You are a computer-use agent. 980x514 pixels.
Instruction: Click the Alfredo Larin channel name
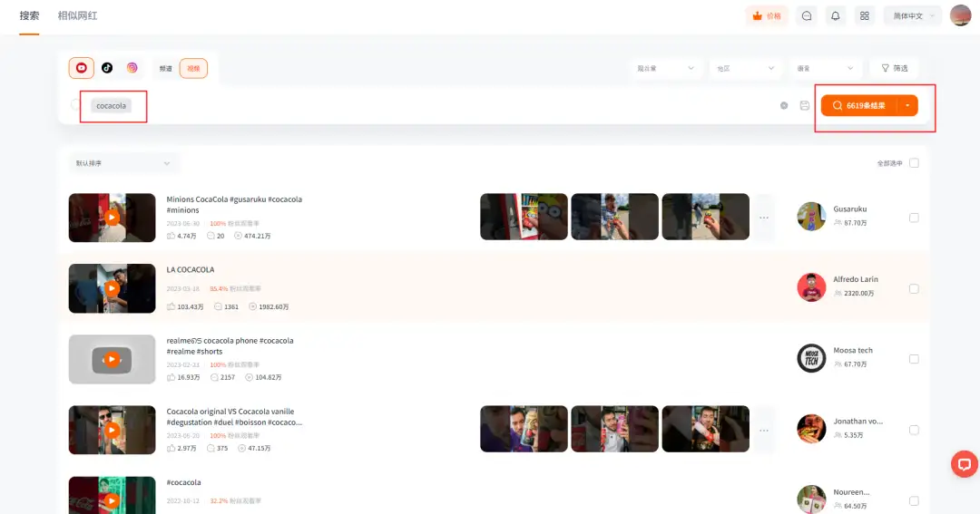coord(856,279)
